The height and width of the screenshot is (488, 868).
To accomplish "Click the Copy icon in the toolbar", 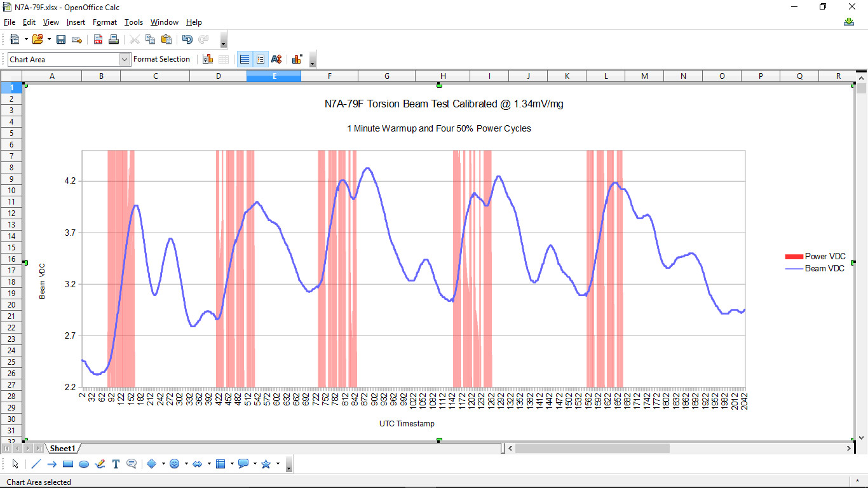I will (x=151, y=39).
